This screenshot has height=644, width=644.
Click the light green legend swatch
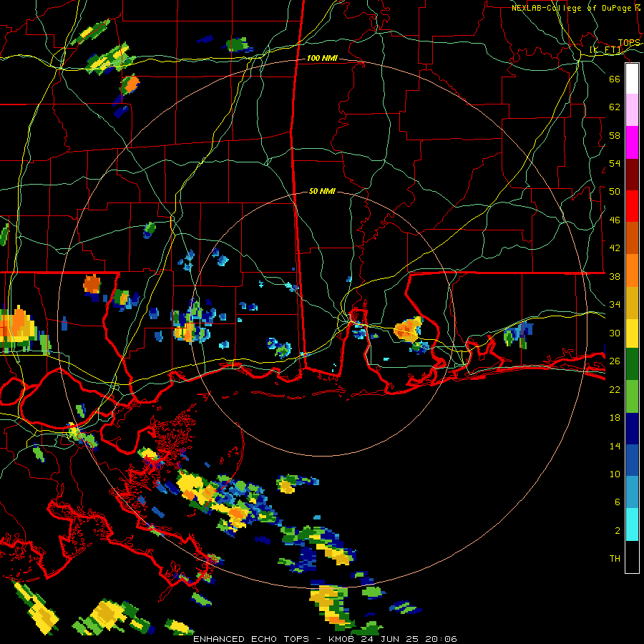pos(632,396)
